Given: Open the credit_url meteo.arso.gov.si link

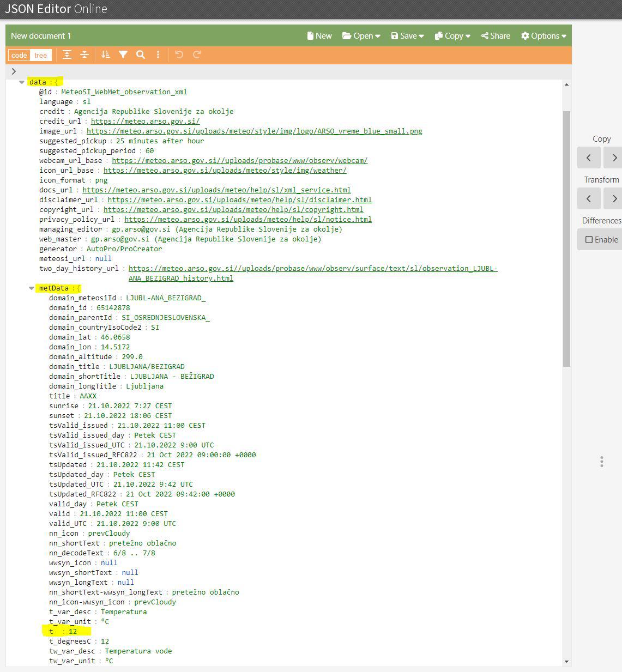Looking at the screenshot, I should (x=145, y=122).
